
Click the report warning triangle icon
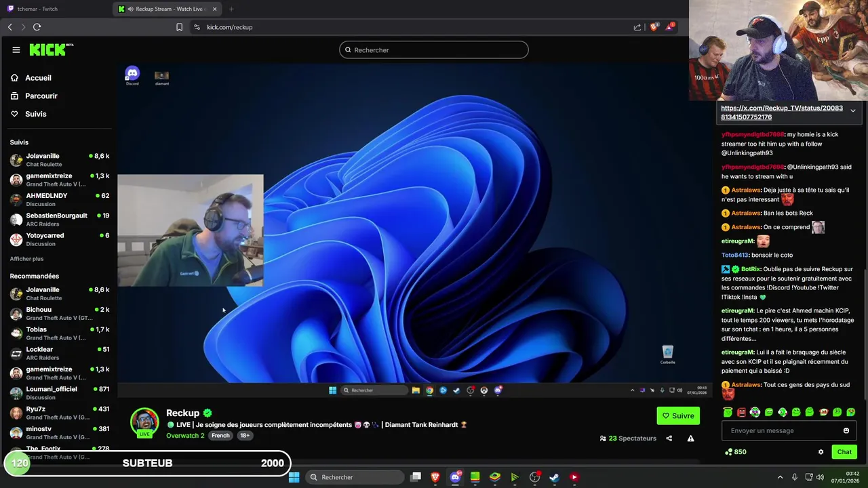[690, 439]
